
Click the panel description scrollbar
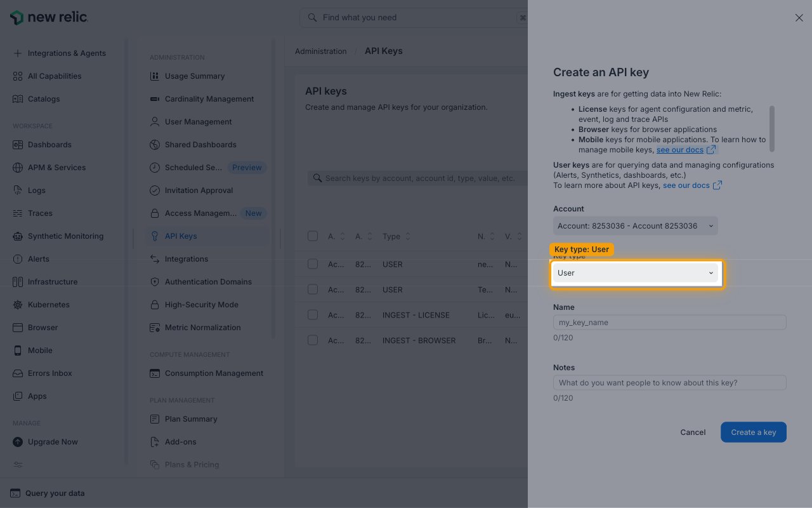click(x=772, y=129)
